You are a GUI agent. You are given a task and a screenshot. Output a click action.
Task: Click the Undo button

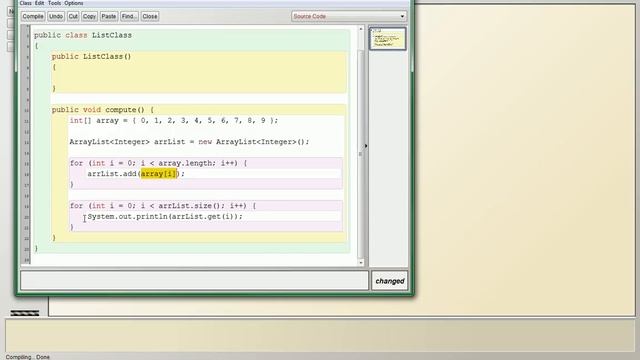point(56,16)
